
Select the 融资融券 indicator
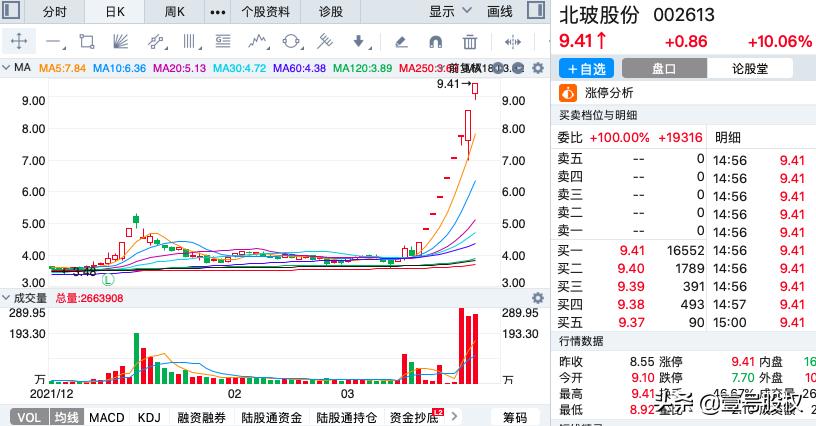[201, 417]
